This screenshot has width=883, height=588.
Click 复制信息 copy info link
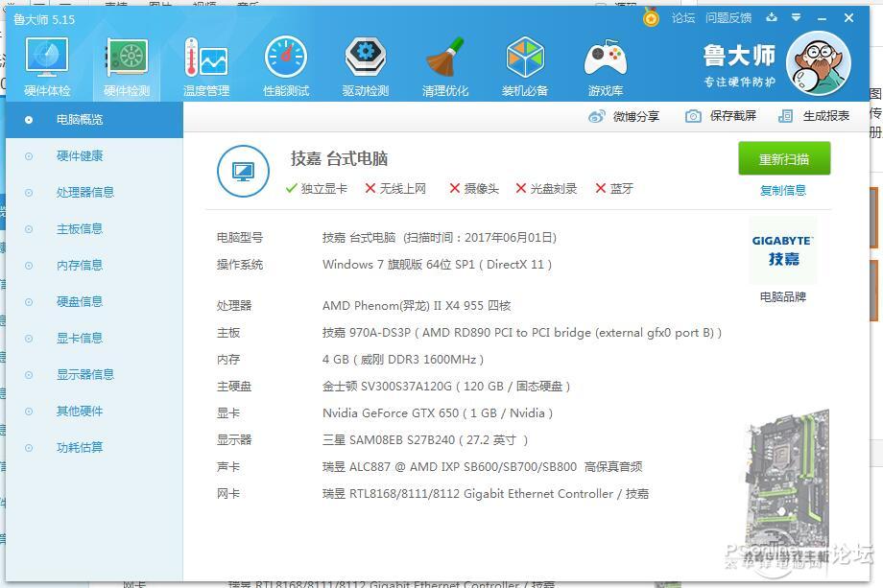pyautogui.click(x=783, y=190)
